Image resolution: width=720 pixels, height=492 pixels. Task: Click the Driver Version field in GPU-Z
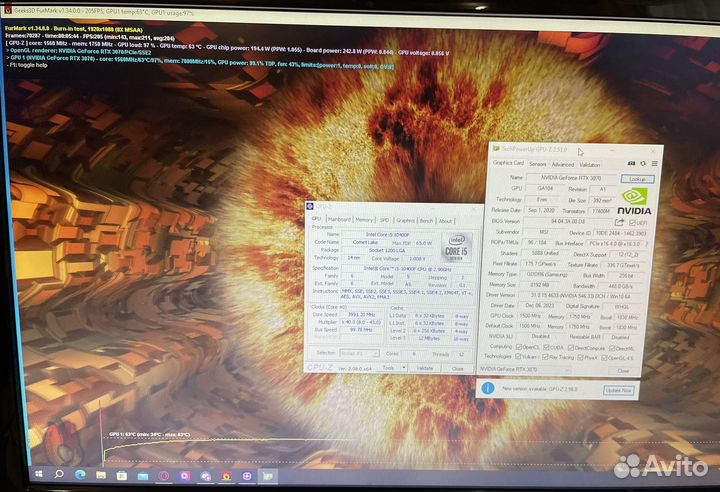coord(580,295)
